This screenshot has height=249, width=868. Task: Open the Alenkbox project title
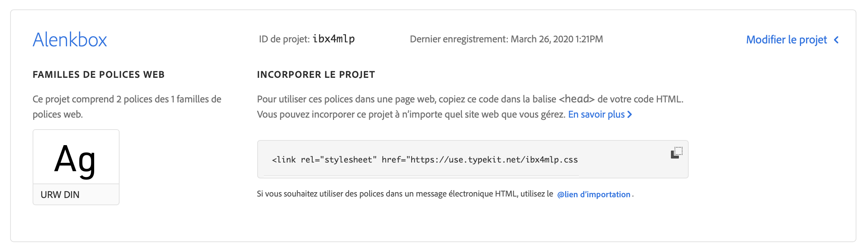coord(70,39)
